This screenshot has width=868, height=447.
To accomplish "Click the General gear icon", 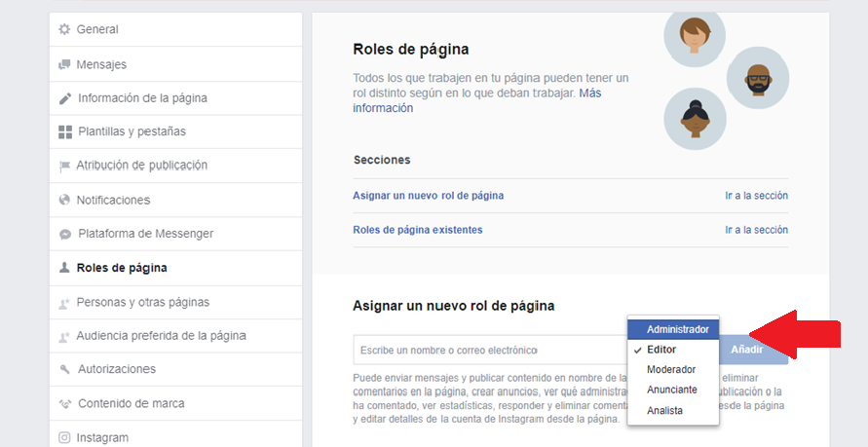I will [x=64, y=29].
